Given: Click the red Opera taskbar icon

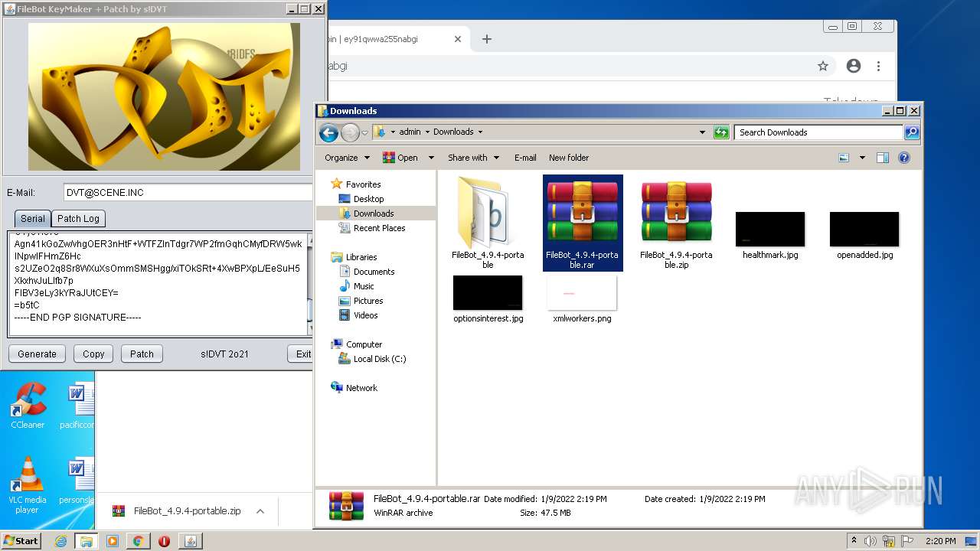Looking at the screenshot, I should point(164,541).
